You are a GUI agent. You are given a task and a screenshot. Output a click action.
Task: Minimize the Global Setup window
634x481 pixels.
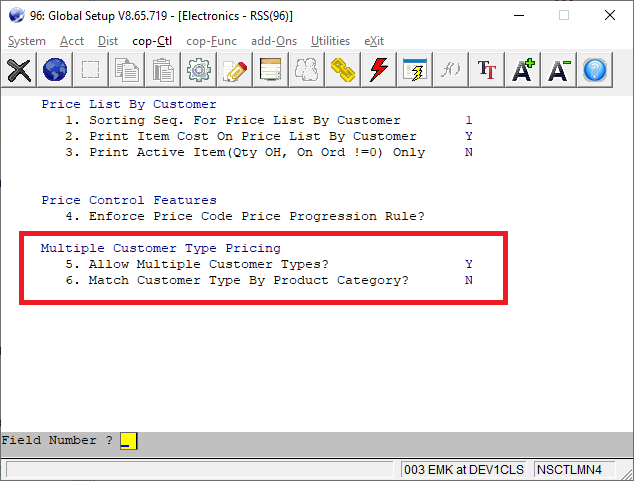tap(519, 16)
